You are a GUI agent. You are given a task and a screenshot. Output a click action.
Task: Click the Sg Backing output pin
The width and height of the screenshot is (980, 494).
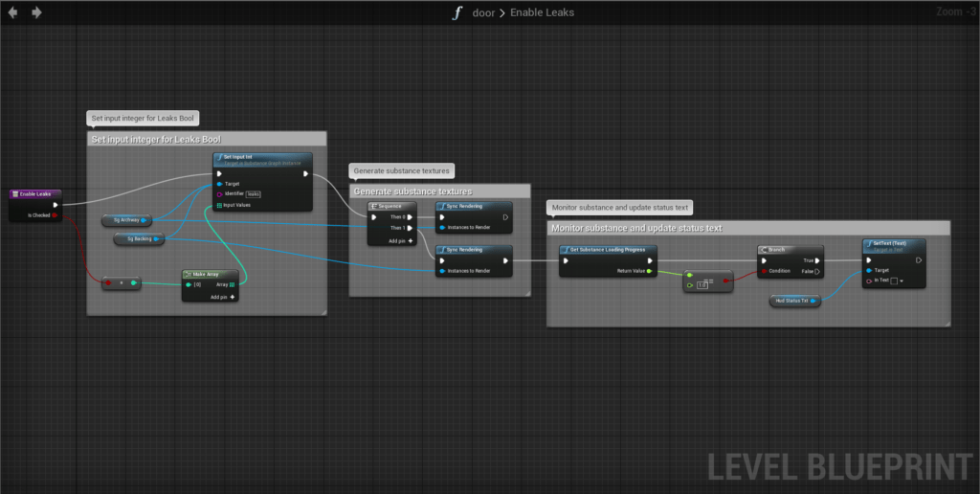(156, 239)
